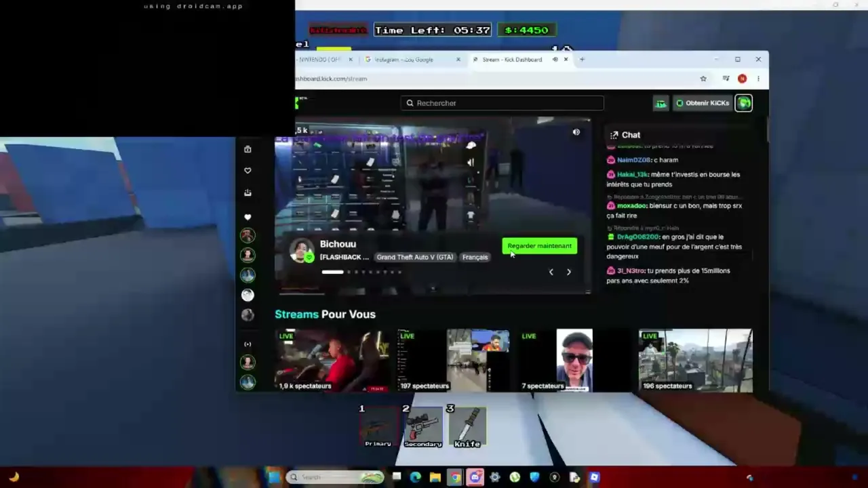Focus the Rechercher search field
The image size is (868, 488).
[502, 103]
